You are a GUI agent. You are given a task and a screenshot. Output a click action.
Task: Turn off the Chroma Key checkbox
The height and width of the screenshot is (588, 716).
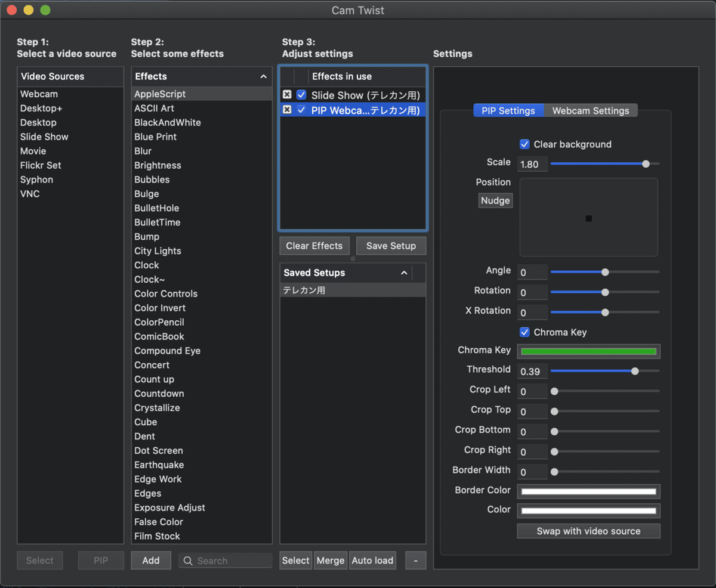(x=525, y=332)
